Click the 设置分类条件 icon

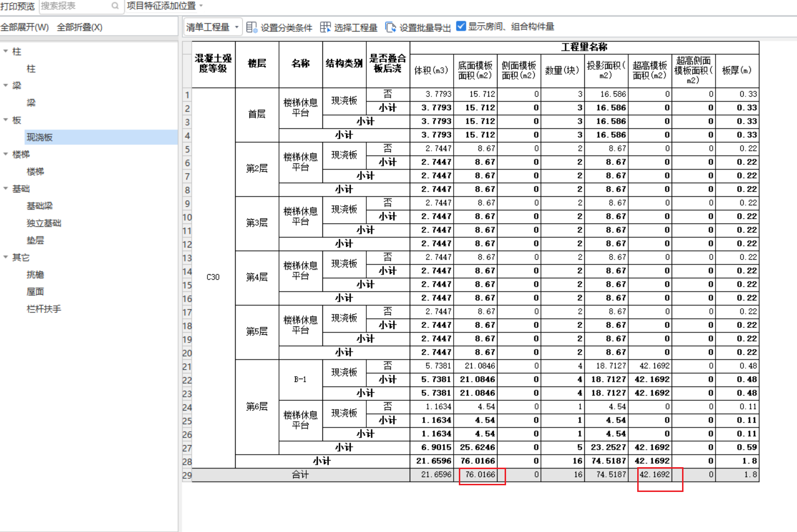251,27
